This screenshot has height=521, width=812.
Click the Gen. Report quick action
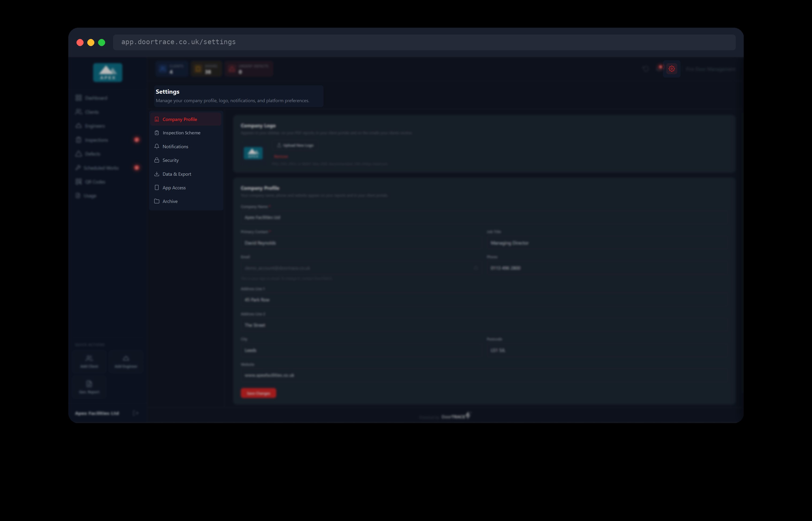89,387
